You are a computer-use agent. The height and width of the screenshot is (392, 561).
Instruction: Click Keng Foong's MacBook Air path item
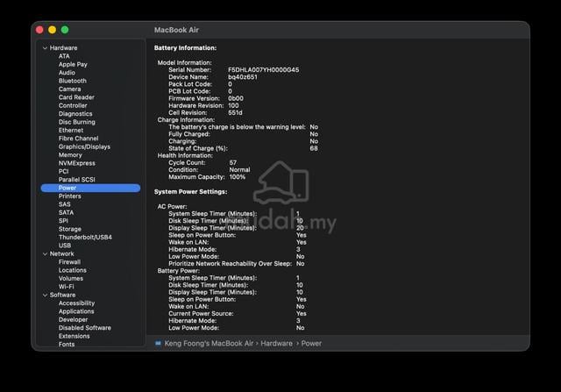click(x=209, y=343)
